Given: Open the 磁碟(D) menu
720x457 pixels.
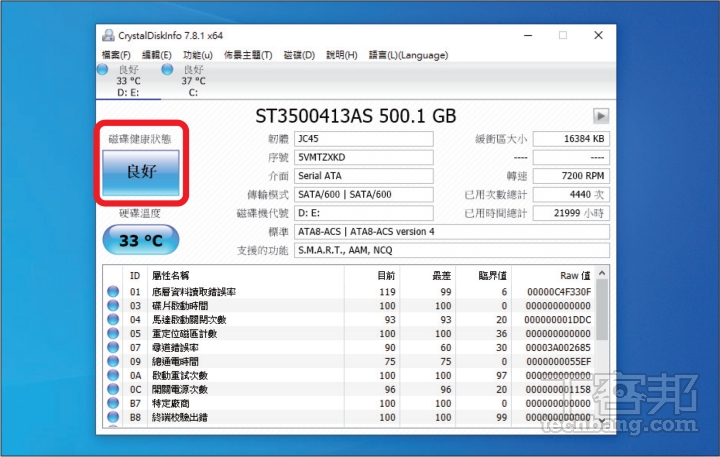Looking at the screenshot, I should pos(299,55).
